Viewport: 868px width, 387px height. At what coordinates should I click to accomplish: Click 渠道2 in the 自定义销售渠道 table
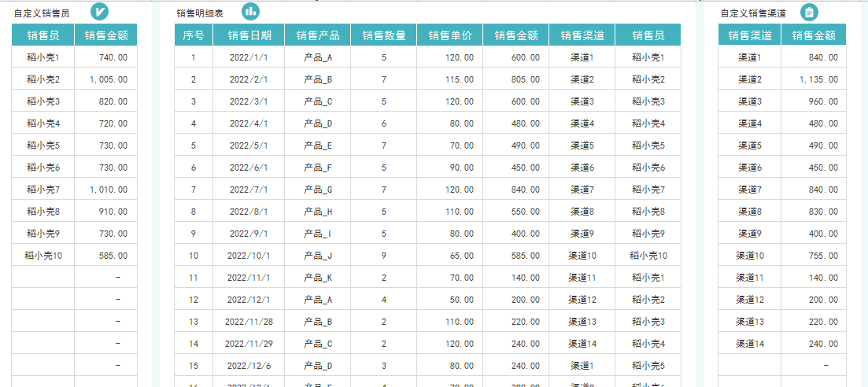[x=750, y=79]
